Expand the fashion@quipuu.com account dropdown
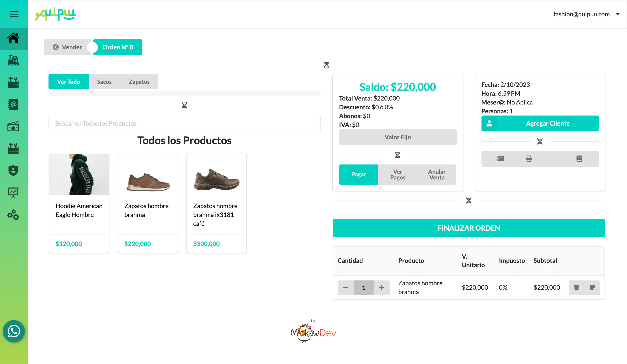The height and width of the screenshot is (364, 627). point(618,14)
